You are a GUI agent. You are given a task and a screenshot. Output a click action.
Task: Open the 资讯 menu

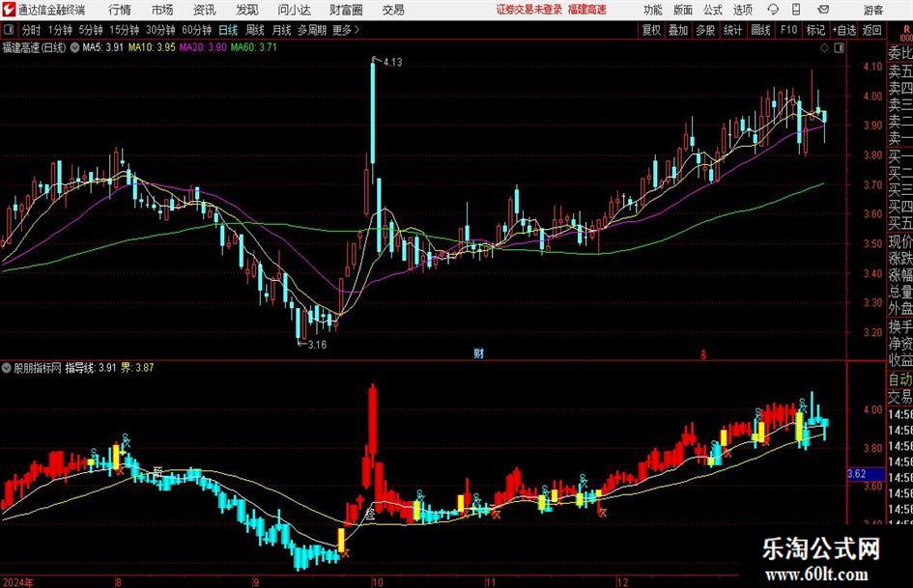tap(205, 10)
